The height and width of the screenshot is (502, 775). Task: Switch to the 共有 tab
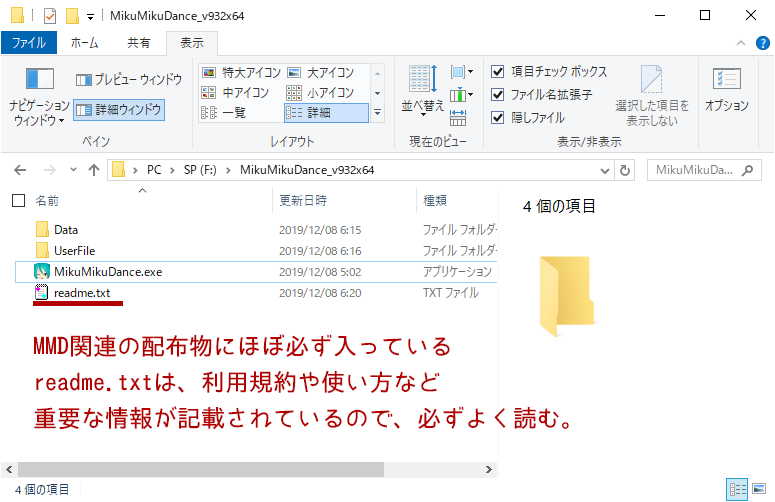pos(138,43)
